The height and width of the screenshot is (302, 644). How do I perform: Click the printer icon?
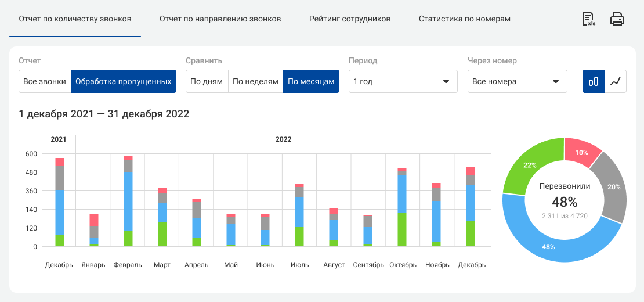(617, 19)
